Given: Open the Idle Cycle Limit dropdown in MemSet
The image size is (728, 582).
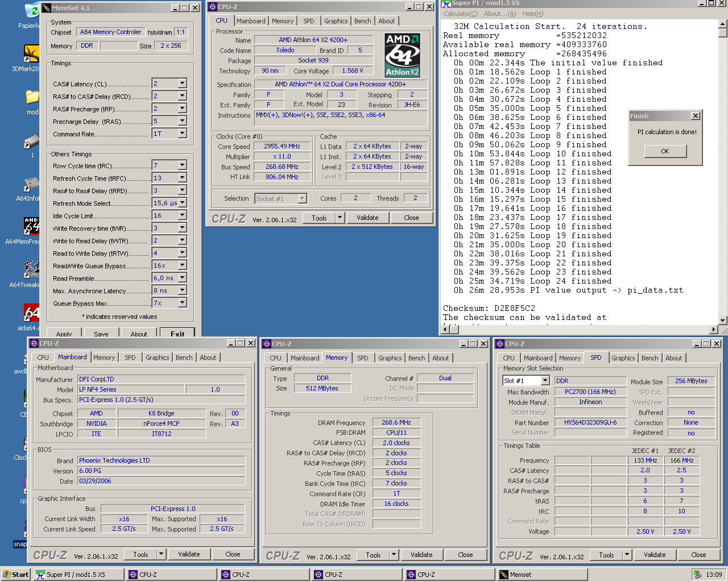Looking at the screenshot, I should [x=182, y=215].
